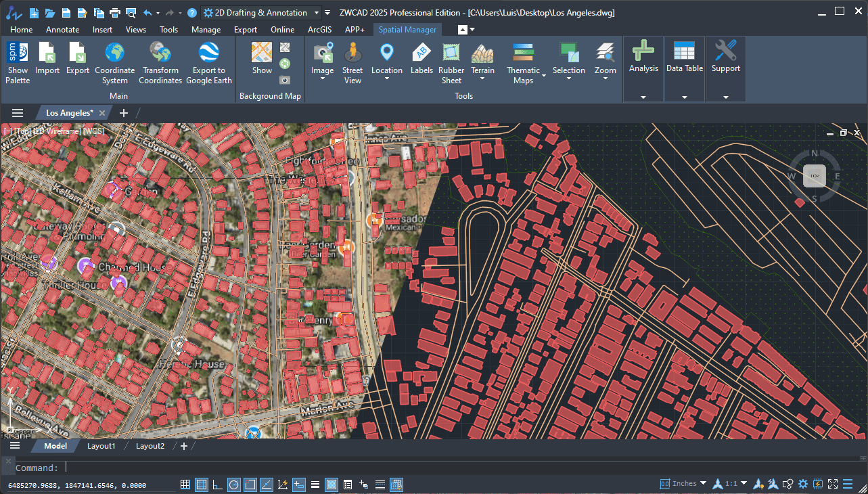Toggle Object Snap Tracking in status bar
868x494 pixels.
267,484
